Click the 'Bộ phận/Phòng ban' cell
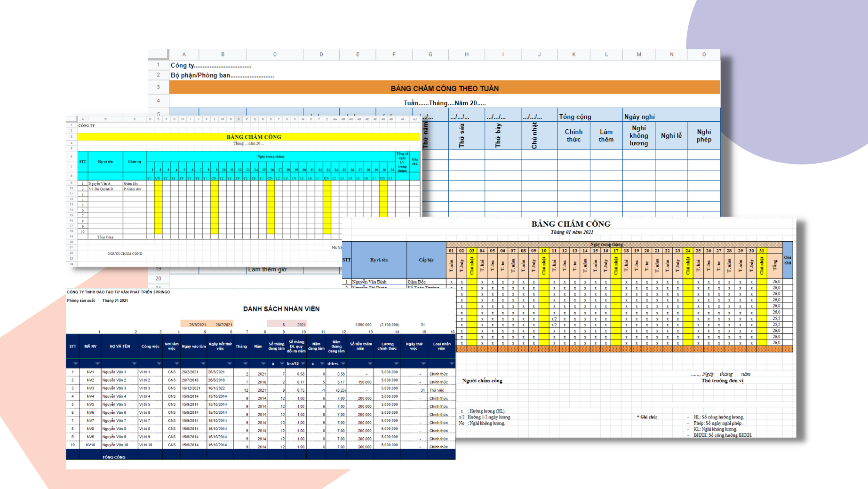Image resolution: width=868 pixels, height=489 pixels. pyautogui.click(x=222, y=75)
